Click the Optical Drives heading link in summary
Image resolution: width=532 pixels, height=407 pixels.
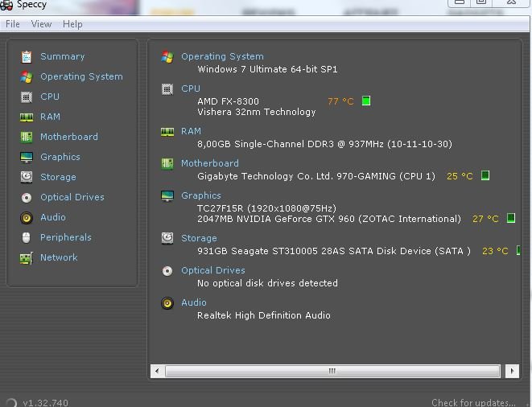pyautogui.click(x=213, y=270)
